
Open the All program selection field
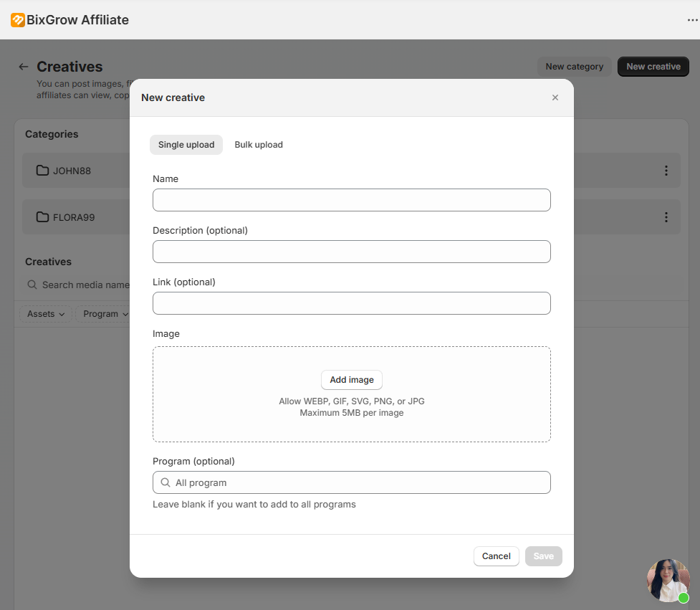tap(358, 483)
